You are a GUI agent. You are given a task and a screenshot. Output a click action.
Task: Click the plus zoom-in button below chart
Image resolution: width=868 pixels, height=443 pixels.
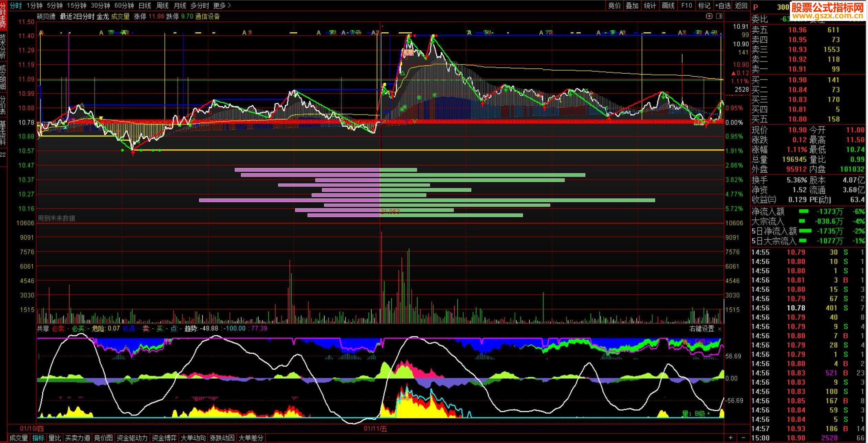(x=731, y=438)
